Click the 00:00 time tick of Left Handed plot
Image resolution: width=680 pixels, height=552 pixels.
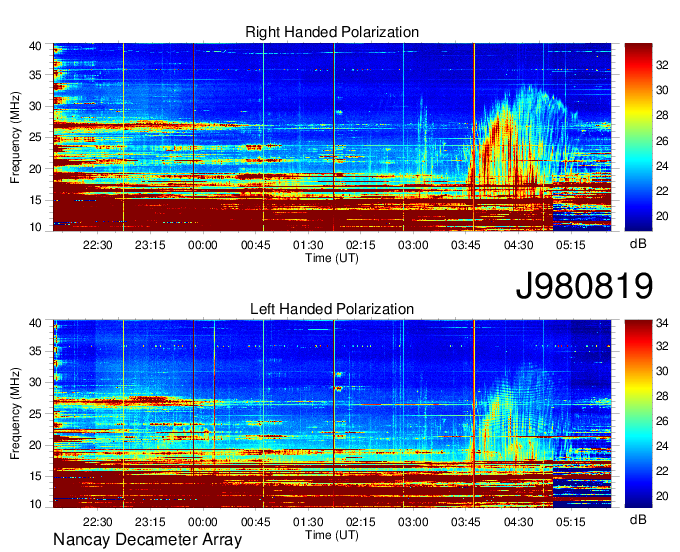tap(203, 522)
